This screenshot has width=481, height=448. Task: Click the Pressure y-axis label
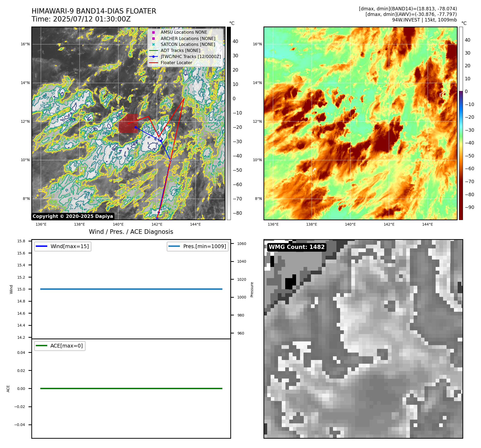[252, 289]
